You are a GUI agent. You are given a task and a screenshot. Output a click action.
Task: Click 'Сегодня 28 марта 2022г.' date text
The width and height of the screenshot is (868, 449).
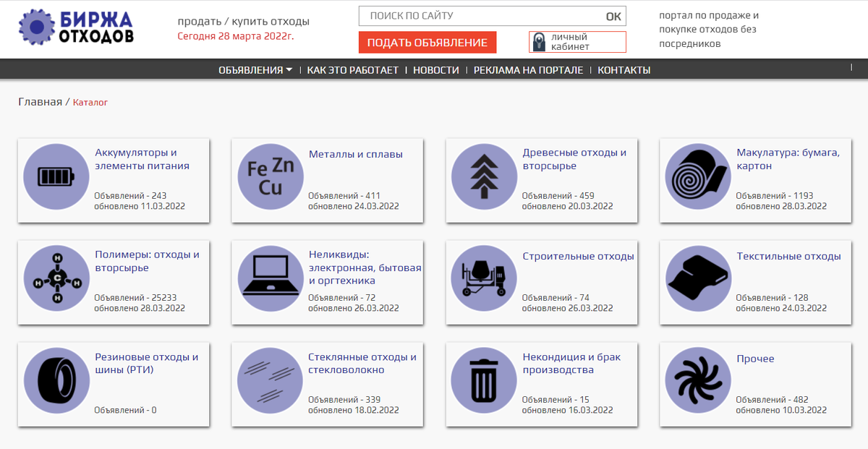[x=235, y=35]
